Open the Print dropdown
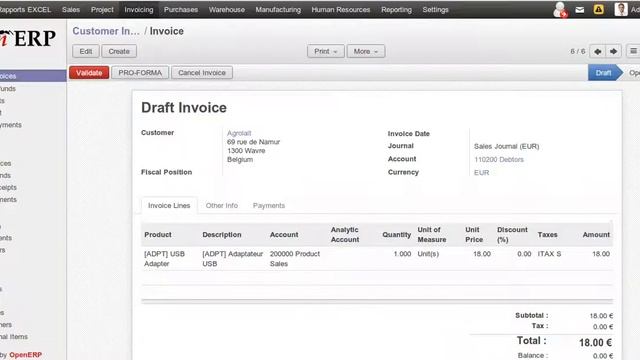Viewport: 640px width, 360px height. (325, 51)
